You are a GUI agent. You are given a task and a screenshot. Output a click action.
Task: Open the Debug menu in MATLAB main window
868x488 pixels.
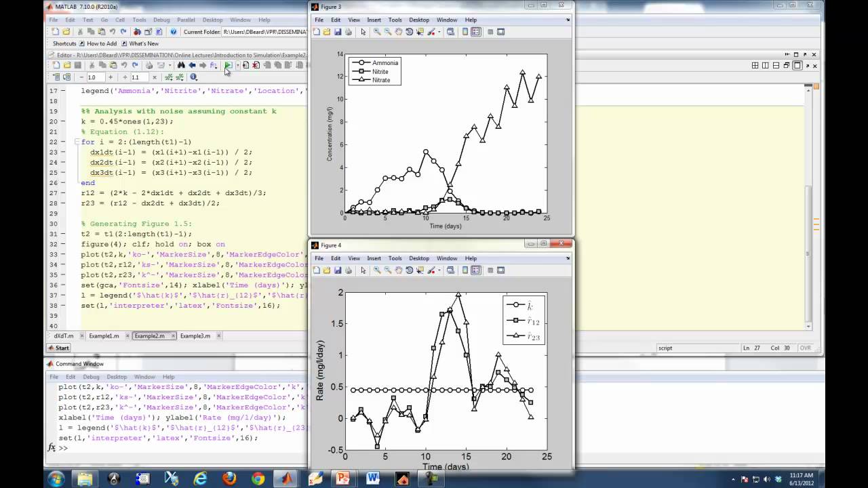161,20
